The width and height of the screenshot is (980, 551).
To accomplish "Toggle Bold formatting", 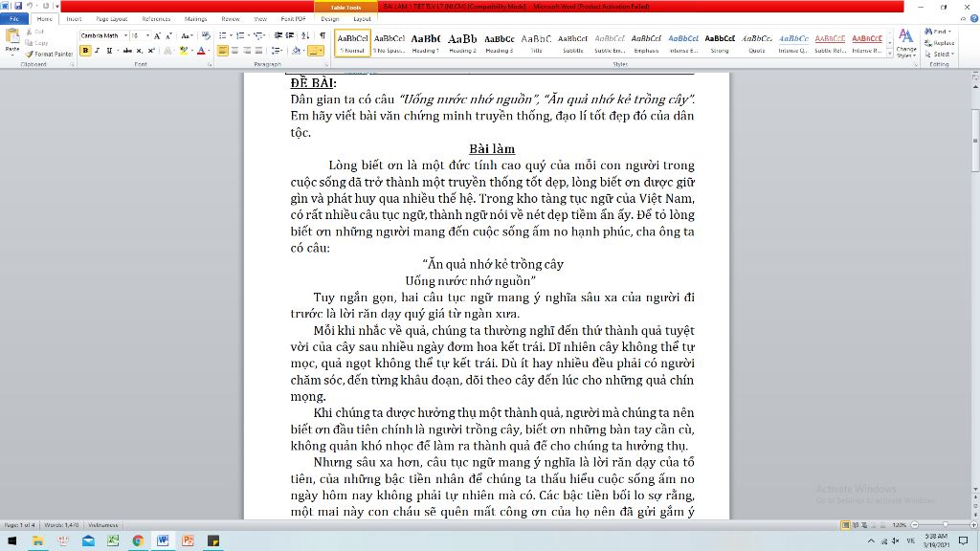I will pyautogui.click(x=85, y=51).
